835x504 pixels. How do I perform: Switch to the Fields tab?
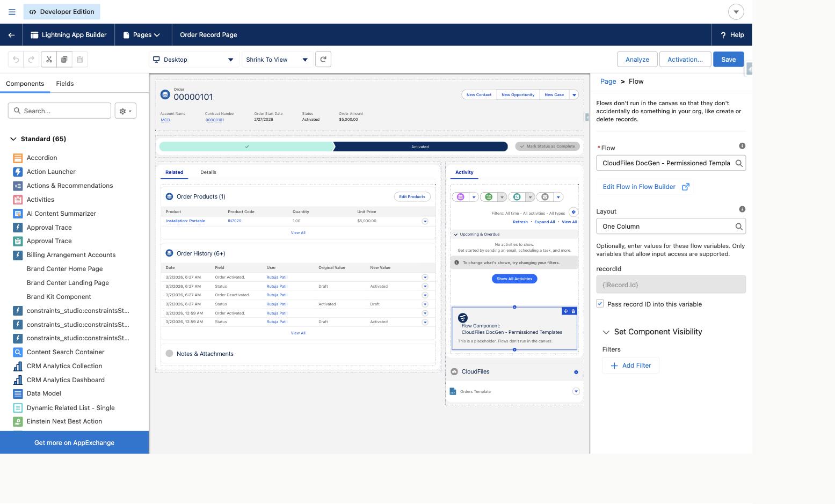pos(65,84)
